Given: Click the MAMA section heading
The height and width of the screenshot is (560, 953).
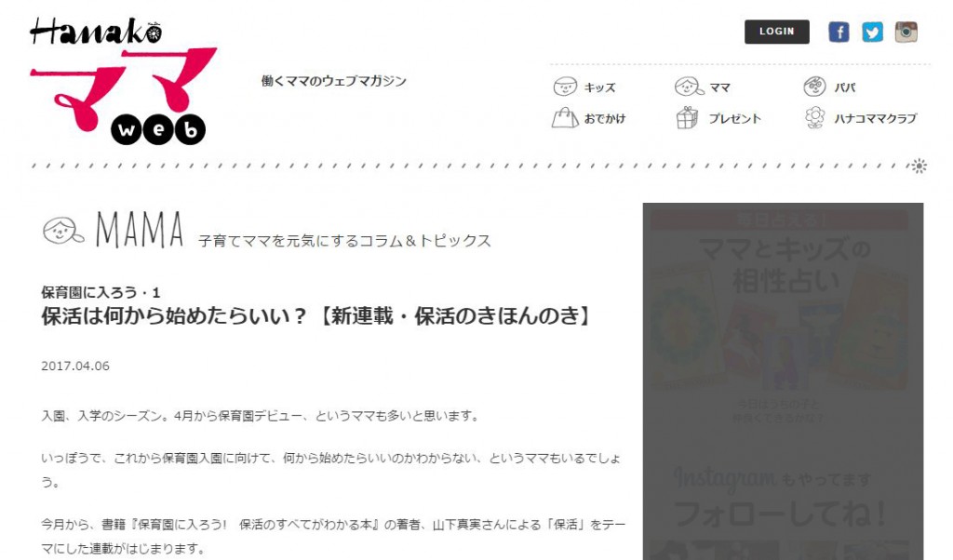Looking at the screenshot, I should pyautogui.click(x=140, y=230).
